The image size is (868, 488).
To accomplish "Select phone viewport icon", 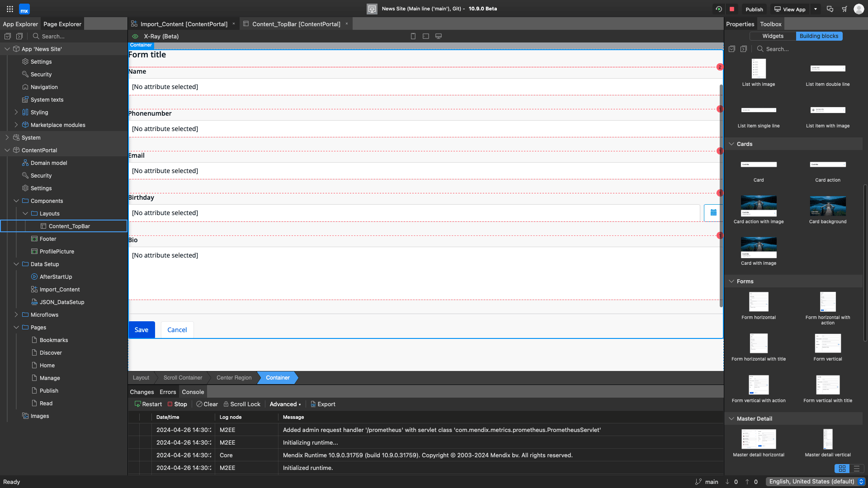I will (413, 36).
